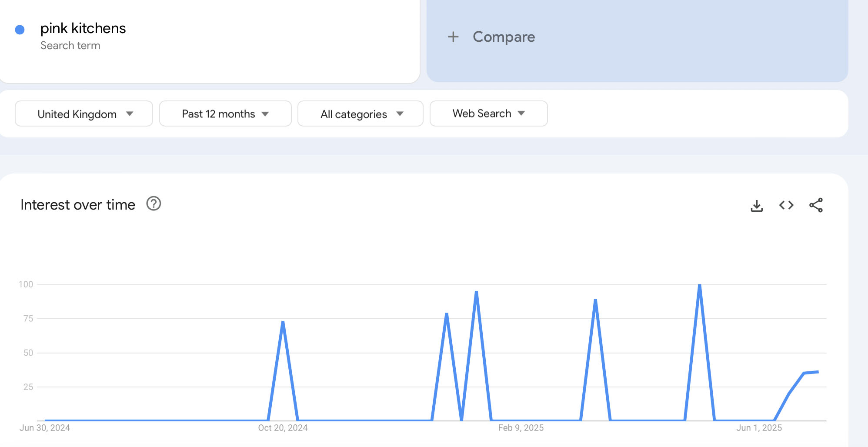Open help for Interest over time

[154, 203]
